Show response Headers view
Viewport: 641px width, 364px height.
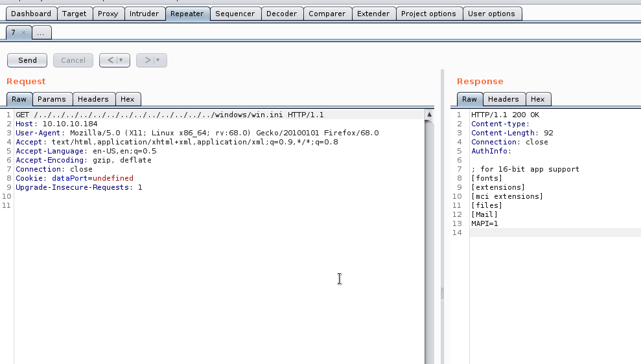point(504,99)
